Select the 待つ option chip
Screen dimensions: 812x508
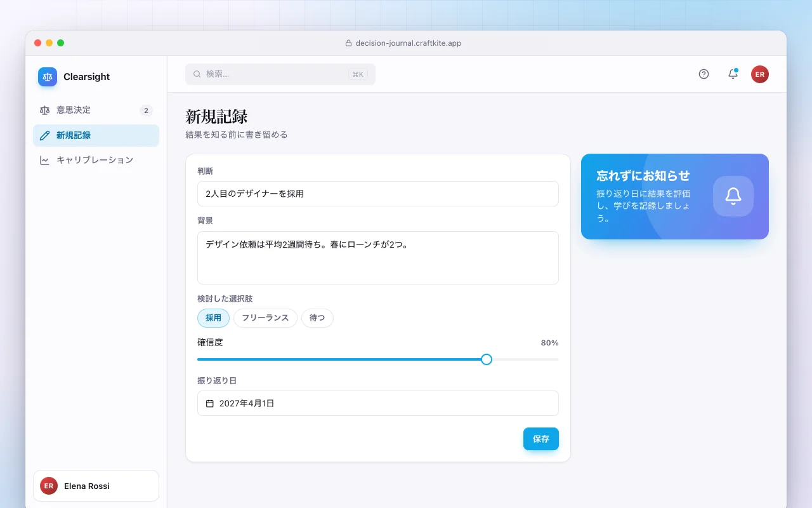(317, 318)
